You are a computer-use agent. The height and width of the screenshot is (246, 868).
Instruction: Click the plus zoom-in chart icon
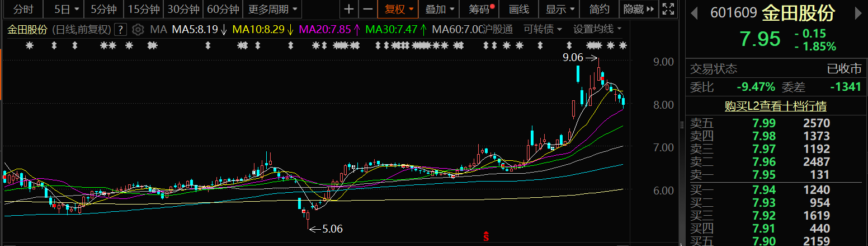point(349,9)
